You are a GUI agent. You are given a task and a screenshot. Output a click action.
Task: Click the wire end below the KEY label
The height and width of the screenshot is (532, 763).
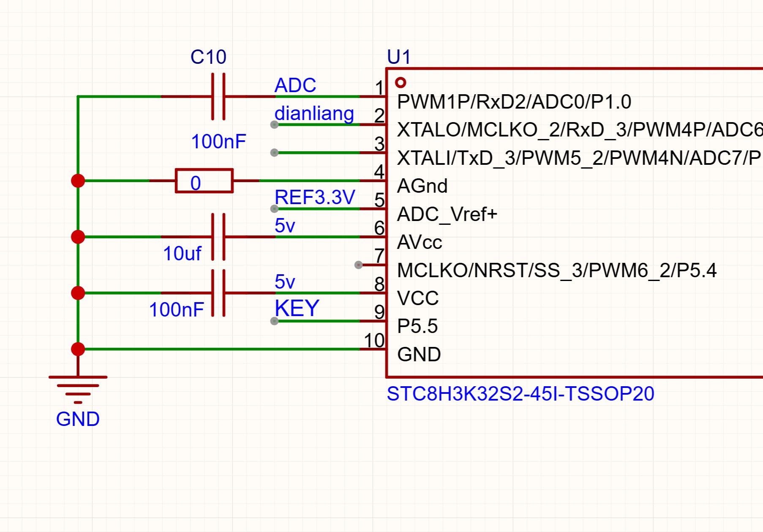(275, 321)
